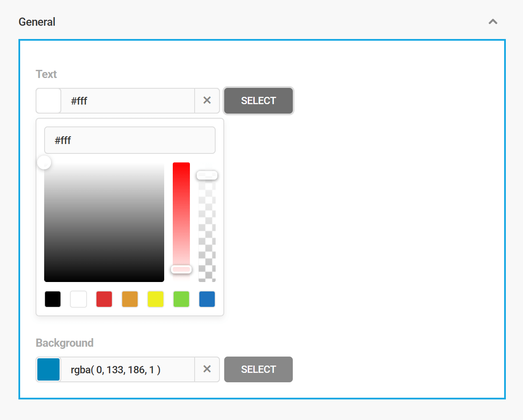This screenshot has height=420, width=523.
Task: Clear the Background color with the X button
Action: (x=207, y=369)
